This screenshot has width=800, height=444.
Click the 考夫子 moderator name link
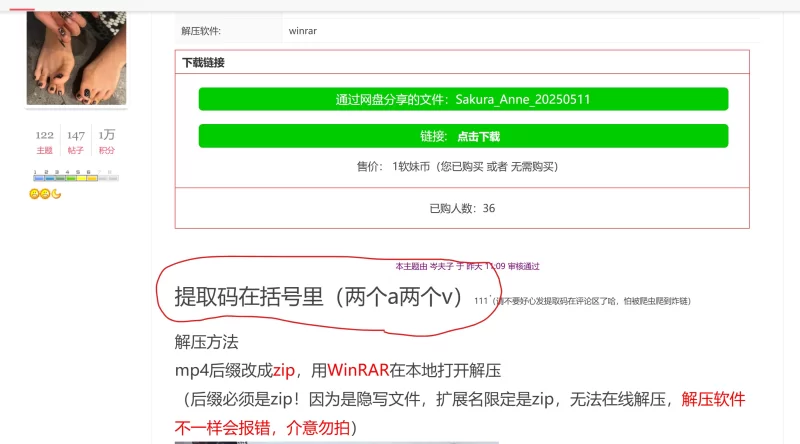pos(441,266)
